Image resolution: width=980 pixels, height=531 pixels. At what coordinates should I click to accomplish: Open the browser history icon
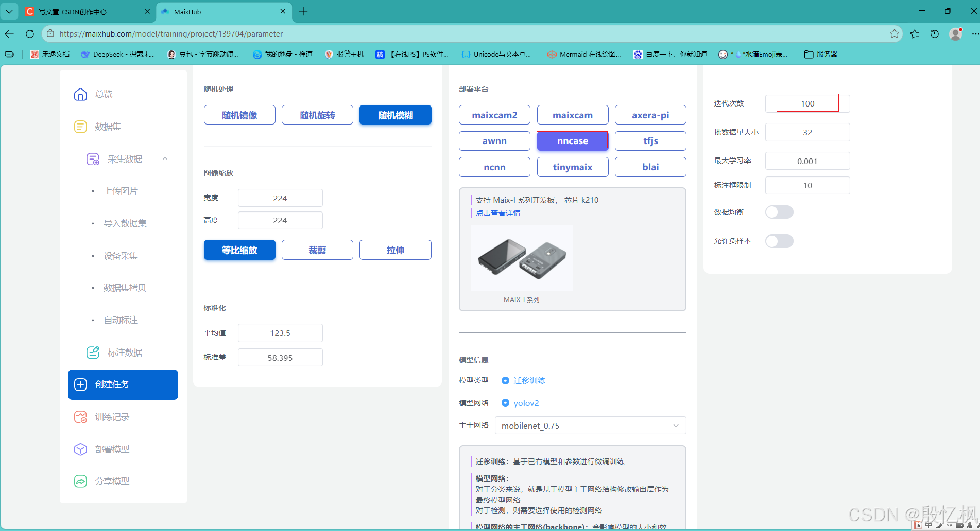(x=935, y=34)
